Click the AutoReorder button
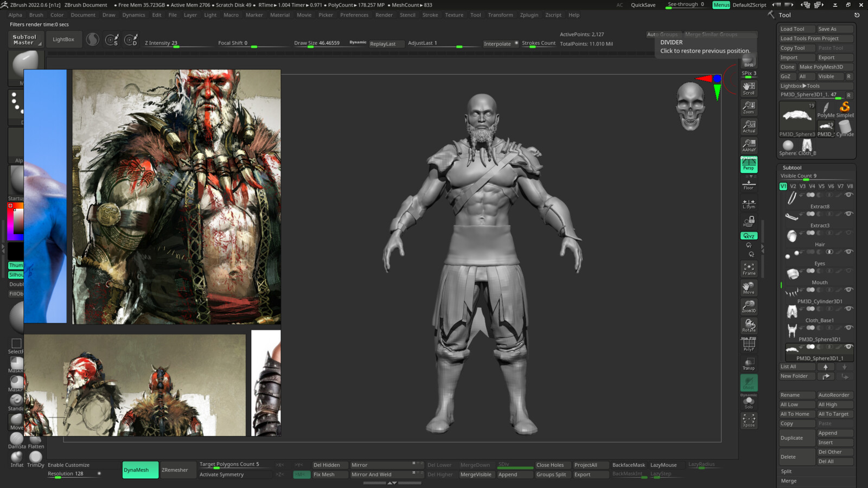Image resolution: width=868 pixels, height=488 pixels. 835,395
